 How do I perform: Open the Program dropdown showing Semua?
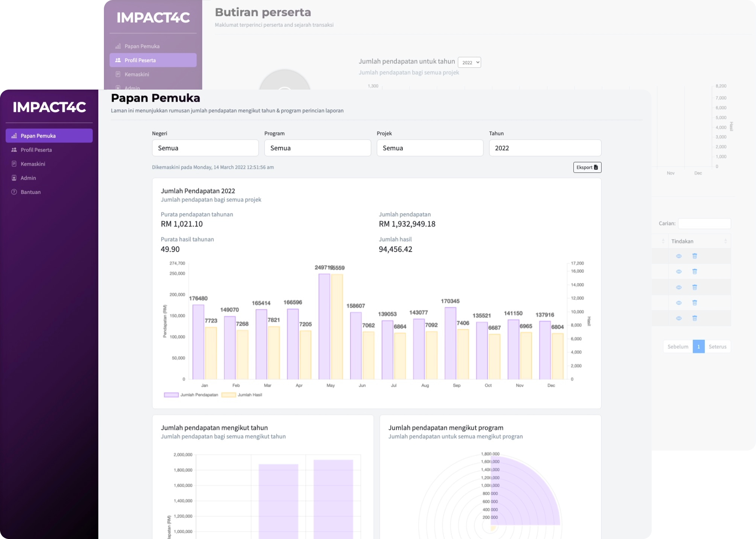[317, 148]
